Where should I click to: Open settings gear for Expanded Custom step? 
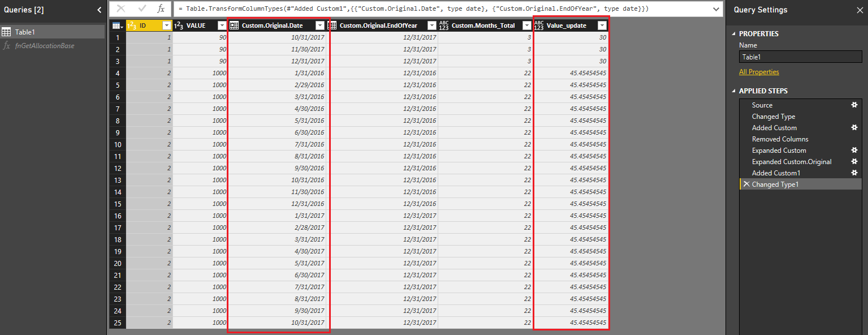pyautogui.click(x=855, y=151)
